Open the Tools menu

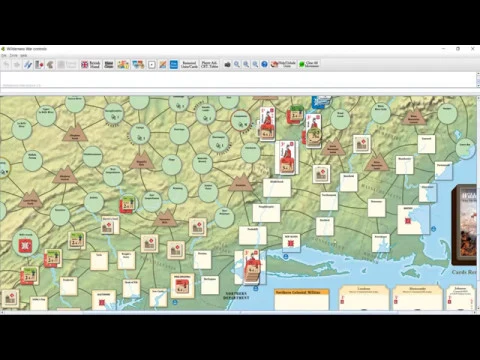13,55
